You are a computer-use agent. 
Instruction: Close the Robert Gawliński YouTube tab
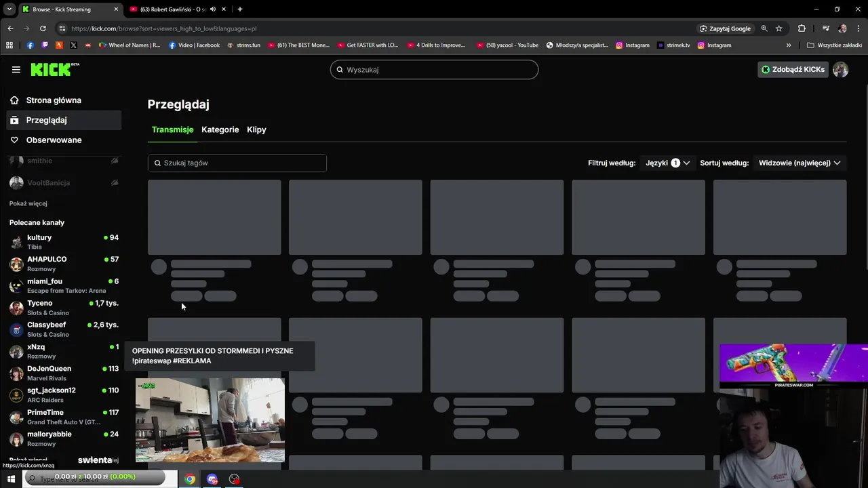coord(224,9)
